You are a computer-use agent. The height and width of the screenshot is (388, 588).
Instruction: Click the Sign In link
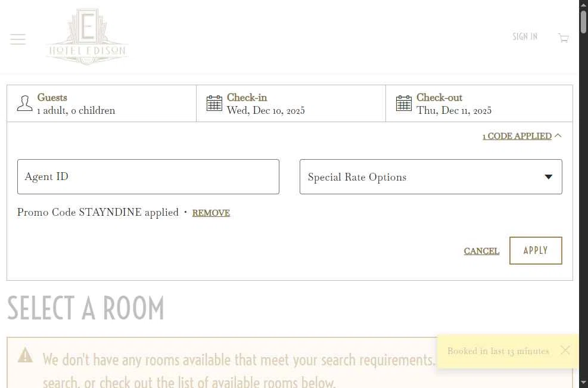[x=525, y=37]
